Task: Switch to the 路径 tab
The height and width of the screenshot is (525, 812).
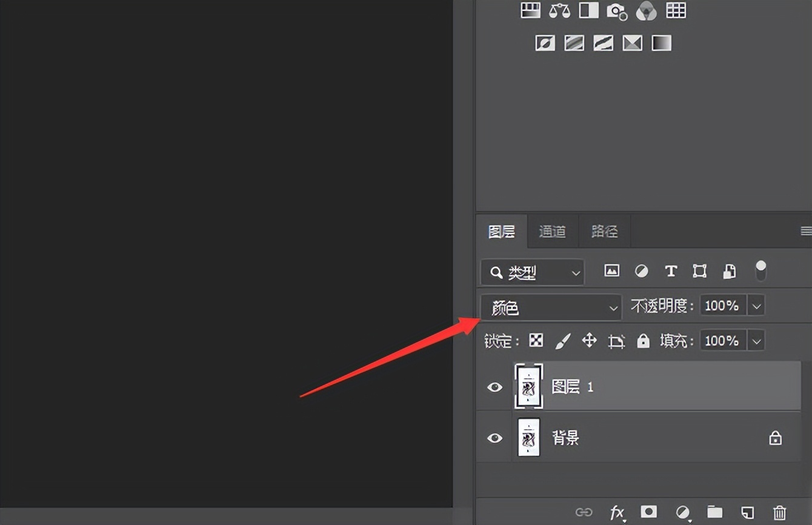Action: pyautogui.click(x=604, y=232)
